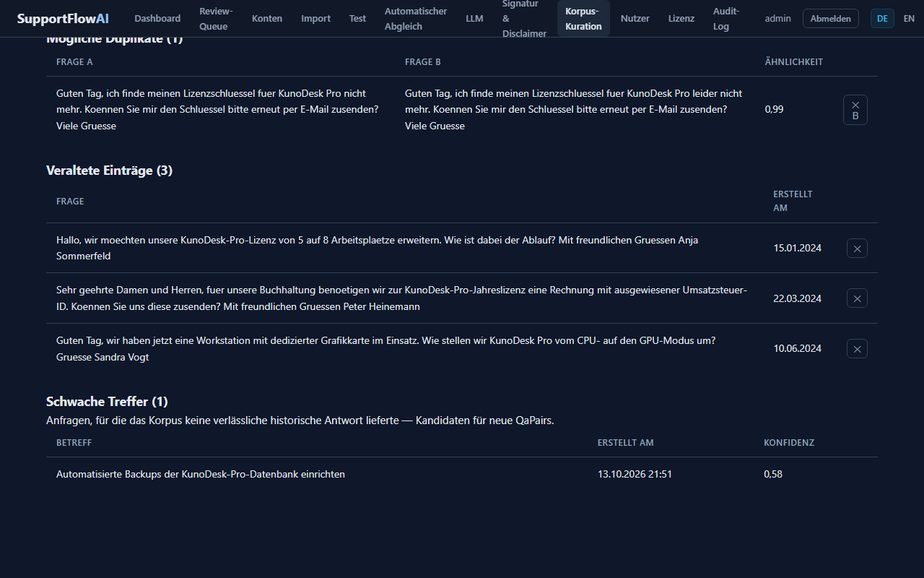The image size is (924, 578).
Task: Delete outdated entry dated 22.03.2024
Action: click(857, 298)
